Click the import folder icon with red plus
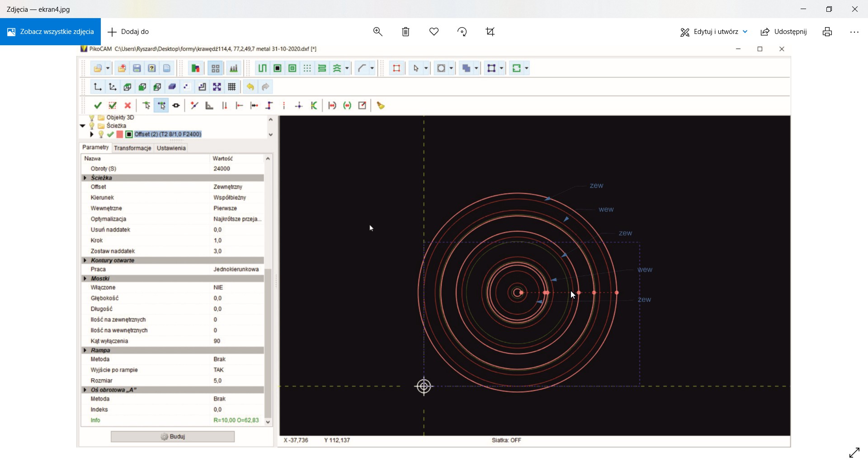 [x=122, y=69]
